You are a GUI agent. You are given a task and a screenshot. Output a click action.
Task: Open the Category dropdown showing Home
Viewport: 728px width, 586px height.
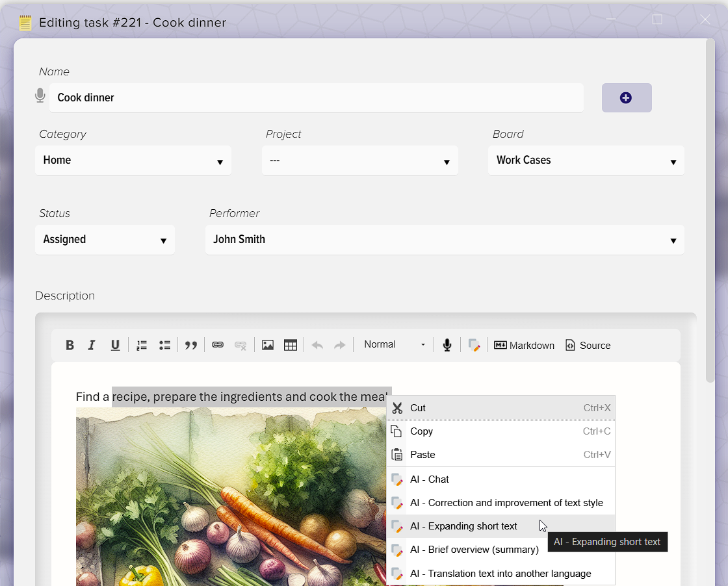(x=133, y=160)
